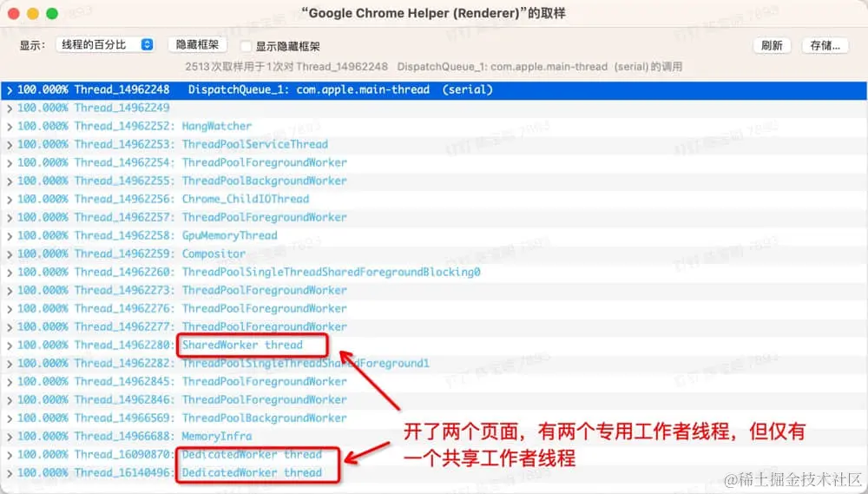
Task: Expand the Thread_14962273 chevron
Action: coord(10,292)
